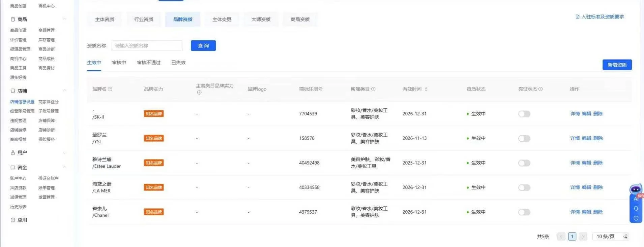This screenshot has height=247, width=644.
Task: Open 保证金账户 in sidebar
Action: [x=49, y=178]
